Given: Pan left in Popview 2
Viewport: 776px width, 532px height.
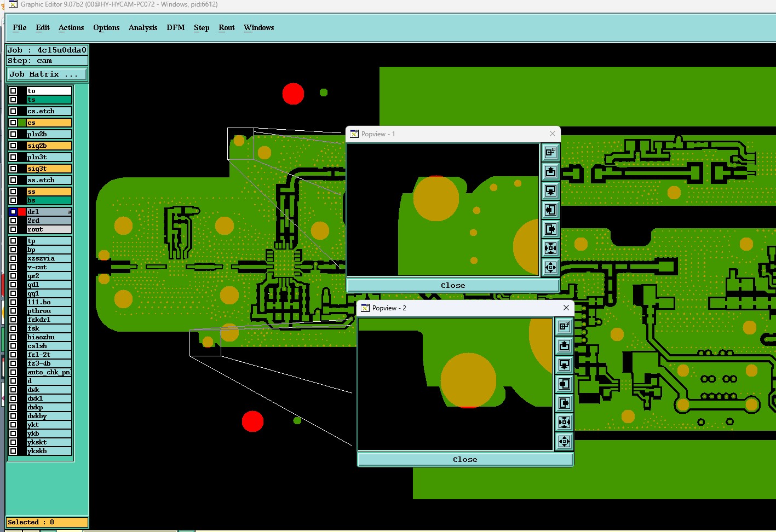Looking at the screenshot, I should click(x=564, y=384).
